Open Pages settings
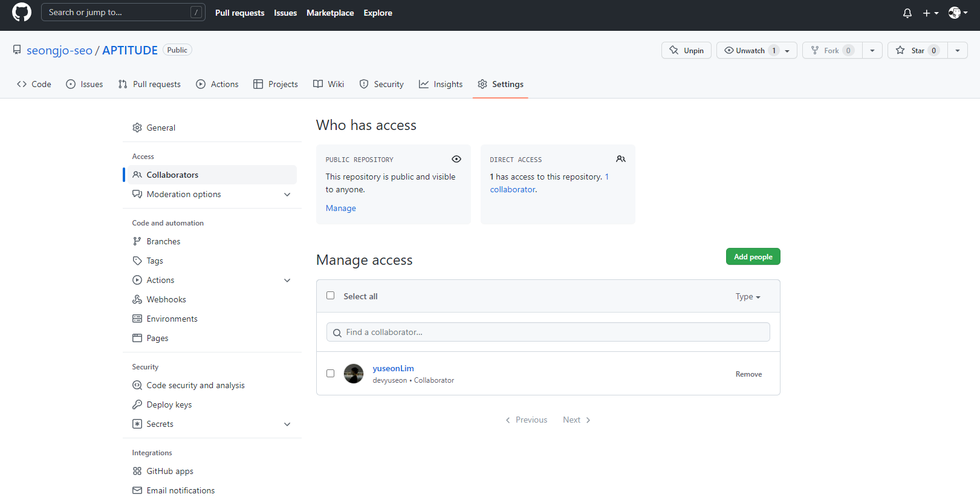 (212, 338)
